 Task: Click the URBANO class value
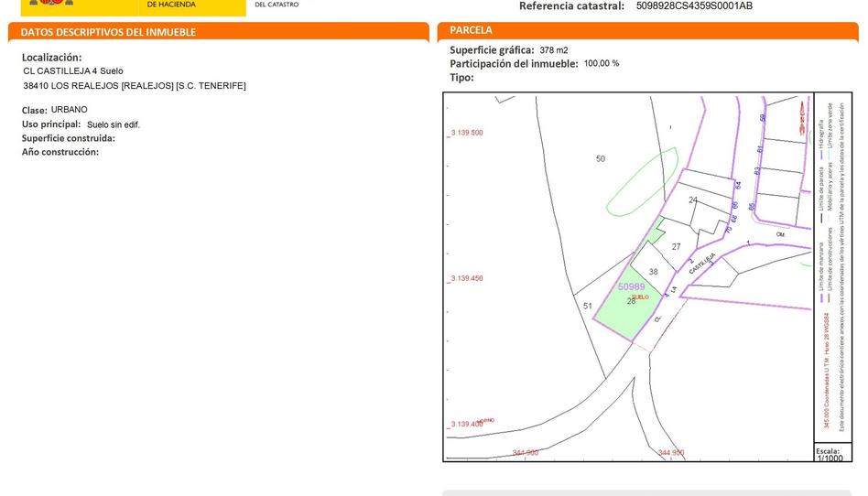pyautogui.click(x=70, y=110)
